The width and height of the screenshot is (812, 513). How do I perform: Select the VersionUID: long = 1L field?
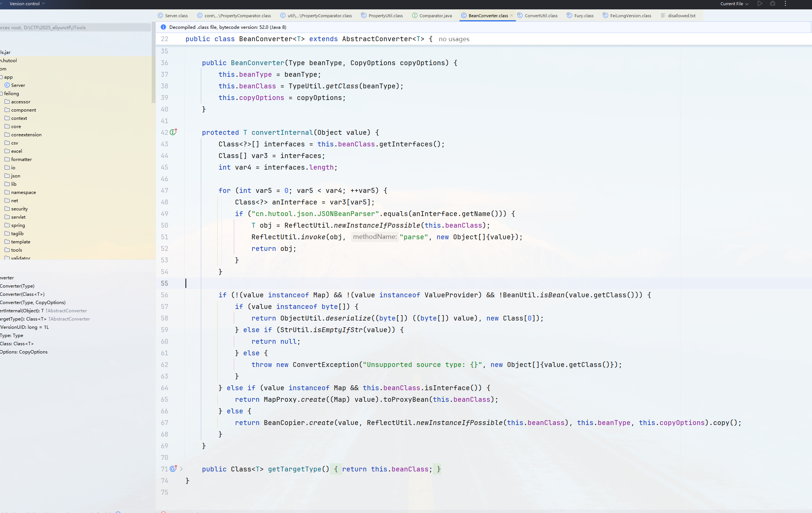25,327
